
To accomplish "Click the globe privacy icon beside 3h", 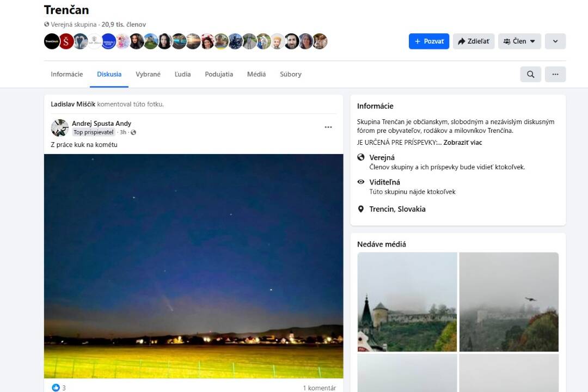I will (x=133, y=132).
